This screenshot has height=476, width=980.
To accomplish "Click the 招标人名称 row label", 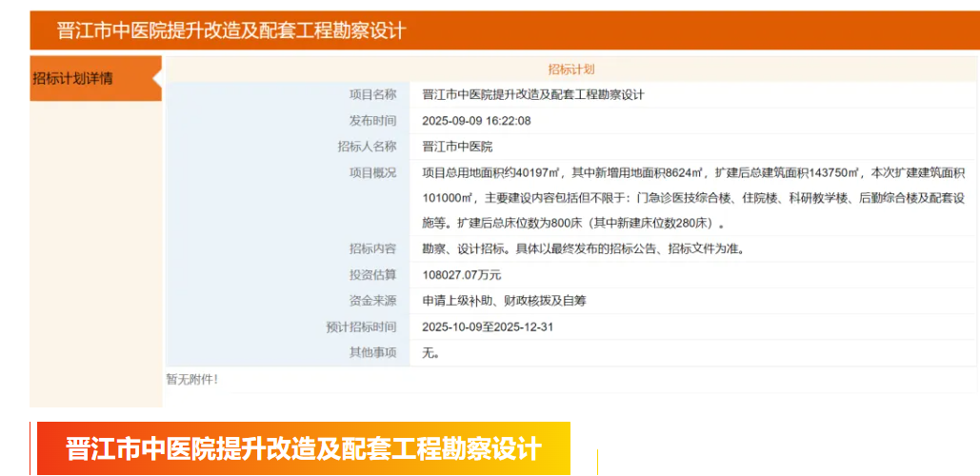I will [367, 147].
